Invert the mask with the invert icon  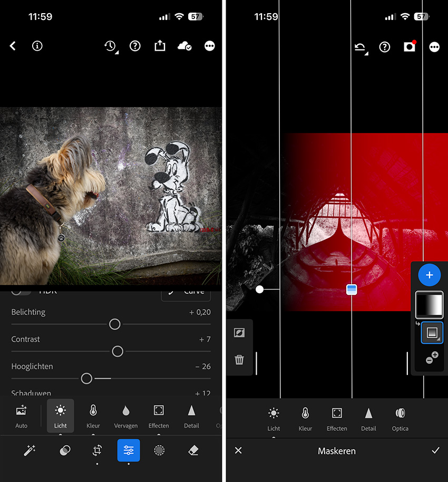tap(239, 333)
